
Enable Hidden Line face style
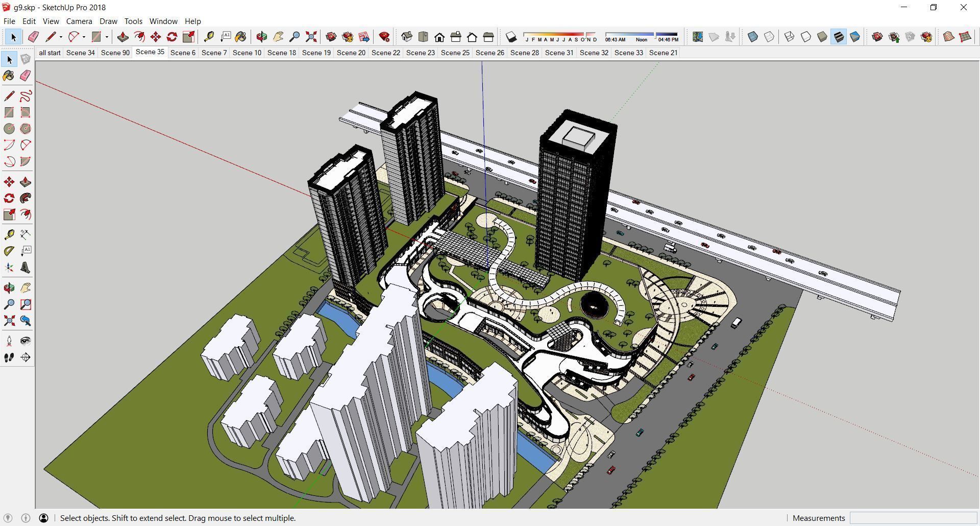[x=806, y=37]
